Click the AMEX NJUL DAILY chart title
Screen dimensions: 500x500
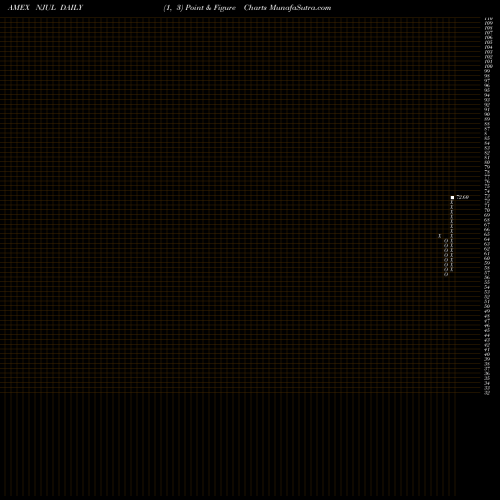[45, 8]
